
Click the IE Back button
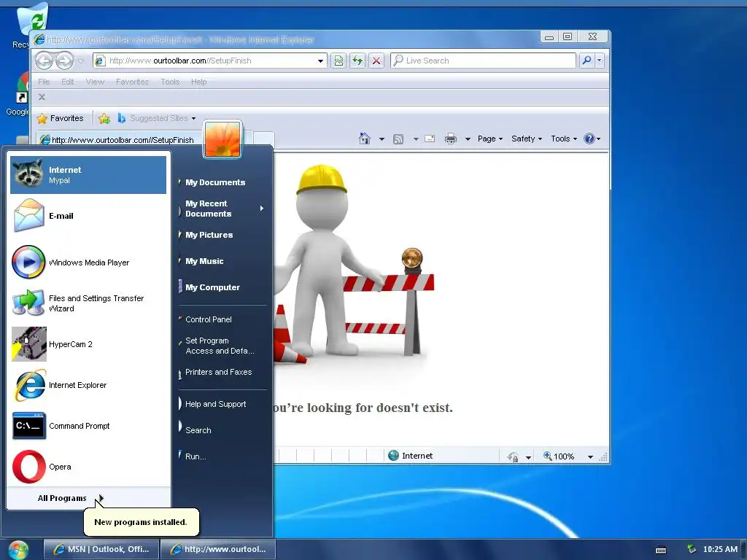pos(44,61)
